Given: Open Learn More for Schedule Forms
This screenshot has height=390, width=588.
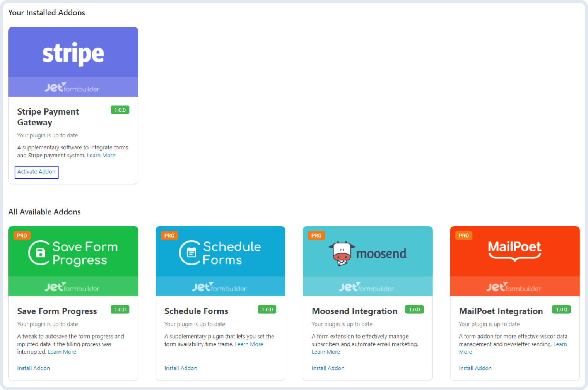Looking at the screenshot, I should pos(249,344).
